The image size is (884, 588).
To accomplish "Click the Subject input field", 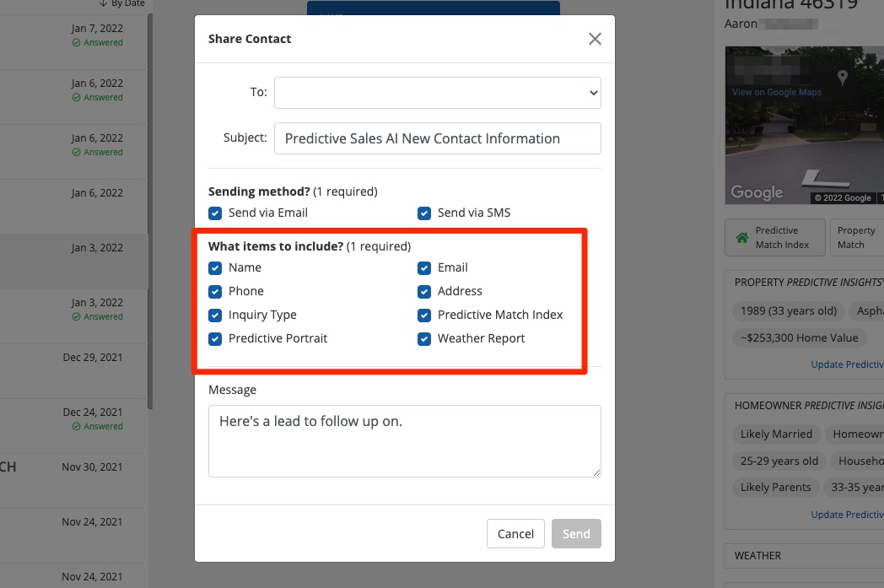I will pyautogui.click(x=437, y=138).
